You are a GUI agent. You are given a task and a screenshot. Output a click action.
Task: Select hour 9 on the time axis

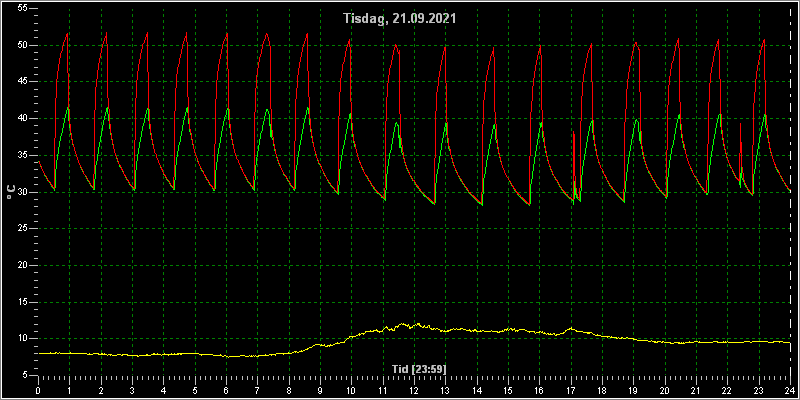pos(319,391)
